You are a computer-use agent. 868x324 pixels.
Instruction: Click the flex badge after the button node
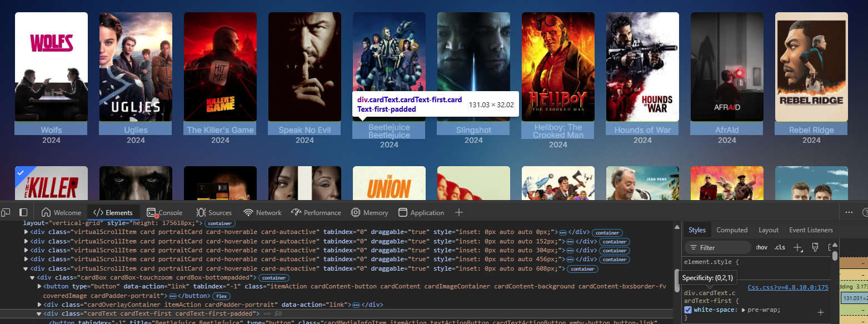222,296
